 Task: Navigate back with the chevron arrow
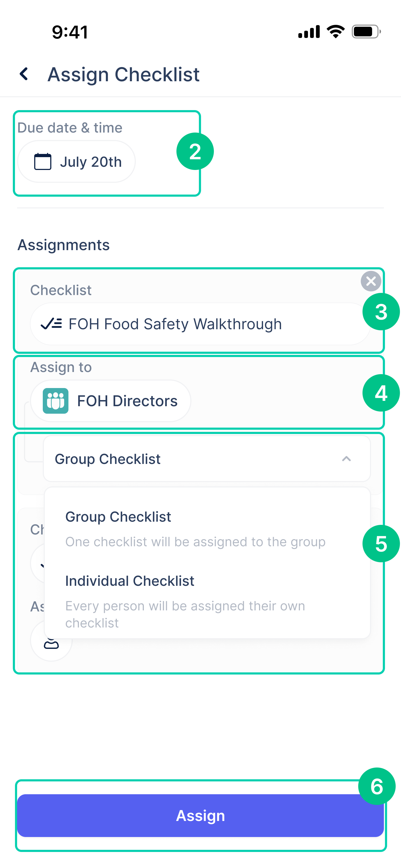pyautogui.click(x=24, y=74)
